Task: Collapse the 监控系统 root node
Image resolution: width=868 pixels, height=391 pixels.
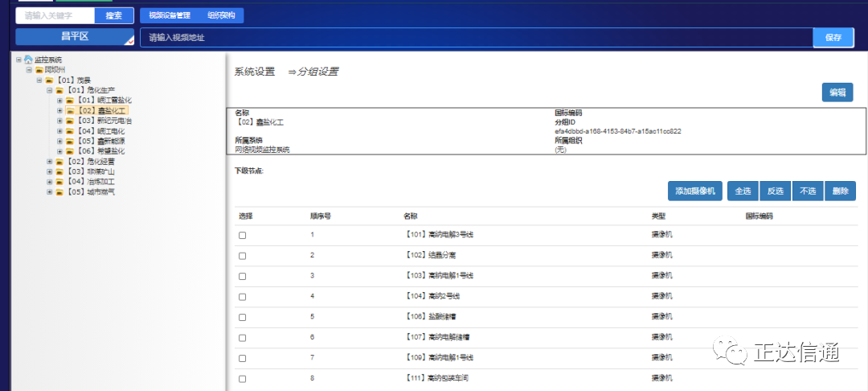Action: click(18, 60)
